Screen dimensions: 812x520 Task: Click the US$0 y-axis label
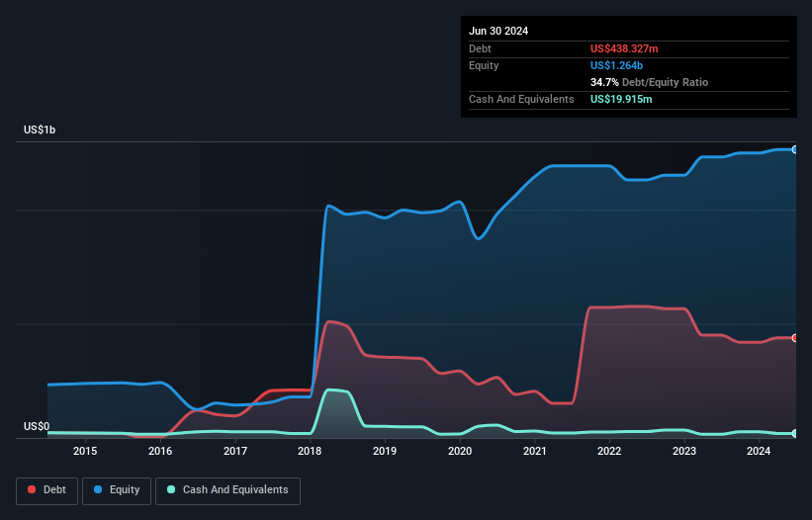37,426
